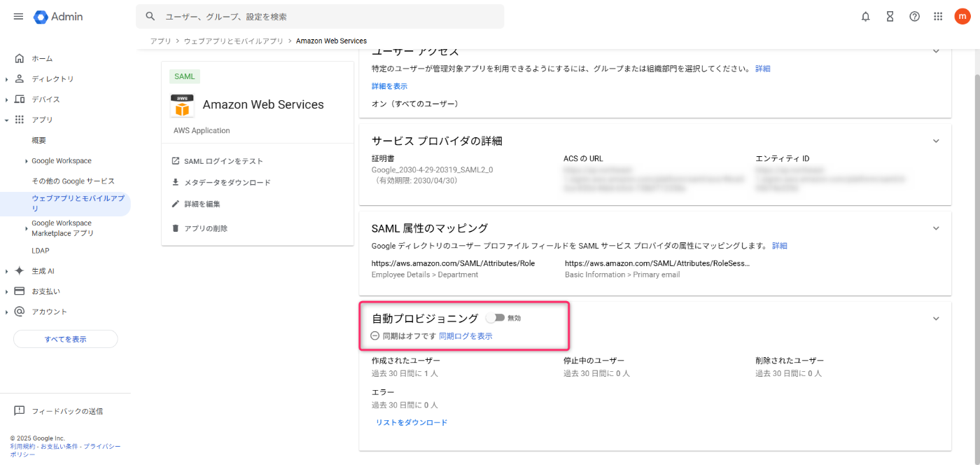Image resolution: width=980 pixels, height=465 pixels.
Task: Click ウェブアプリとモバイルアプリ breadcrumb
Action: coord(234,41)
